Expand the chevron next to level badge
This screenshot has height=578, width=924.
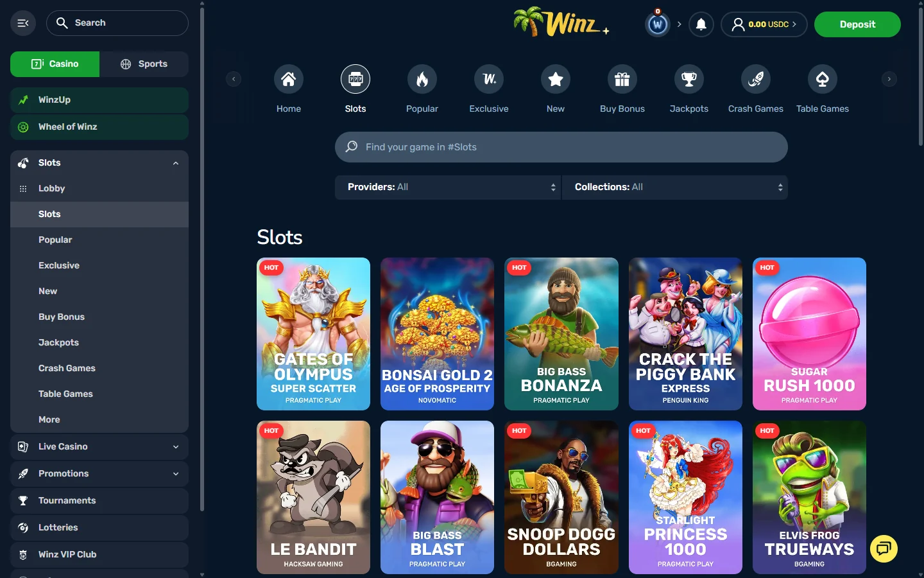pyautogui.click(x=680, y=24)
